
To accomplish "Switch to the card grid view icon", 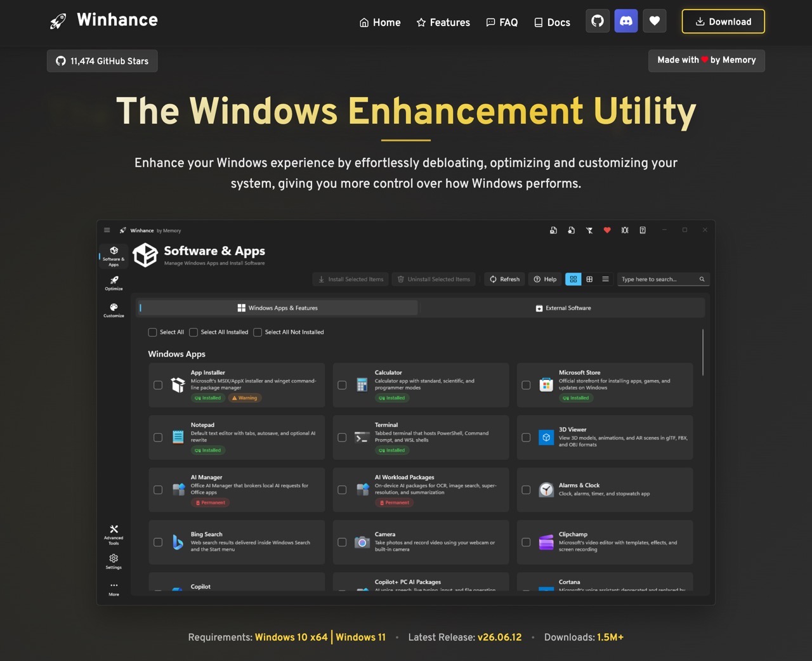I will click(573, 279).
